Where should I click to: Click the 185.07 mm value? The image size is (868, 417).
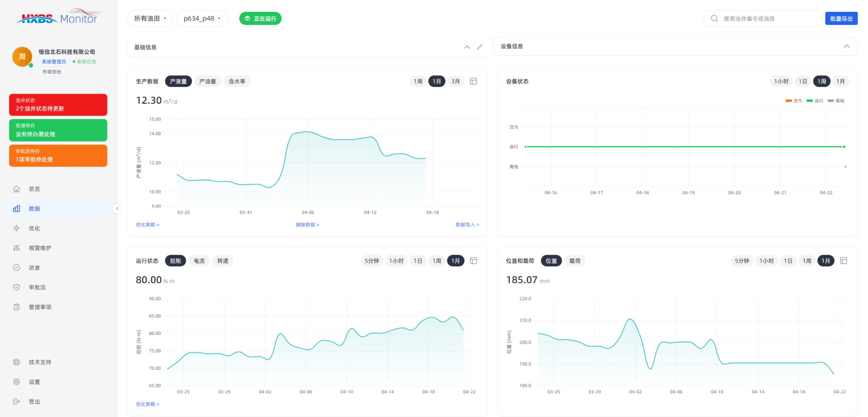click(528, 280)
